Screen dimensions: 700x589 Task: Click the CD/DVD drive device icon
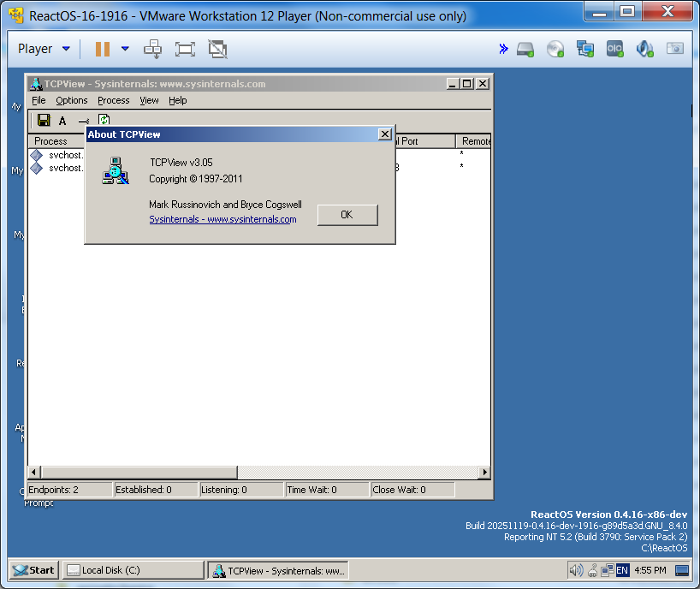[555, 49]
